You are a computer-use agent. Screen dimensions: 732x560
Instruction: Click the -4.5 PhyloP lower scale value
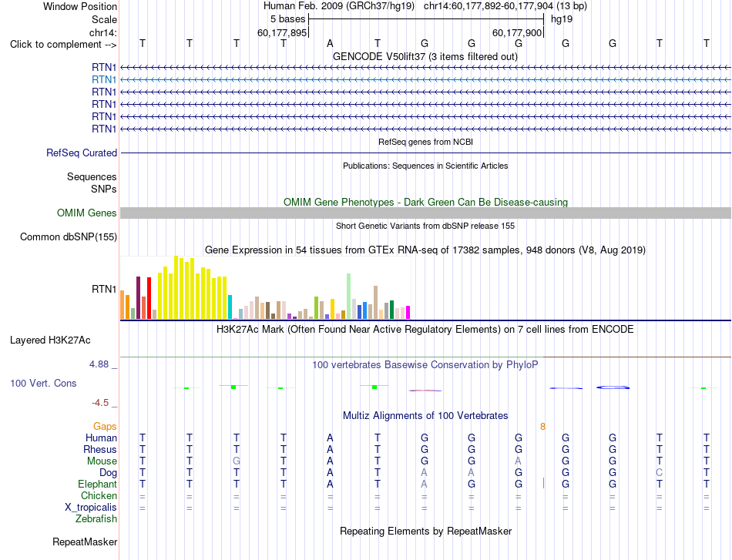pos(100,403)
